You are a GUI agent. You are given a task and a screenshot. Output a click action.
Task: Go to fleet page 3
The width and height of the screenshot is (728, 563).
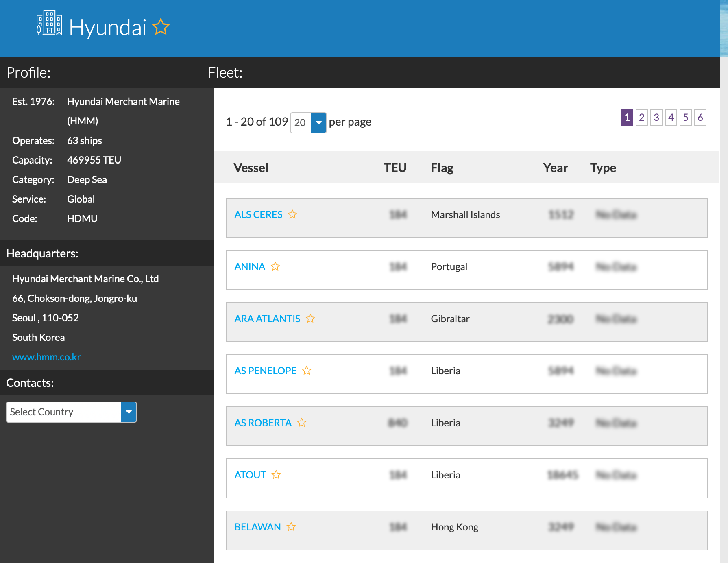[656, 118]
